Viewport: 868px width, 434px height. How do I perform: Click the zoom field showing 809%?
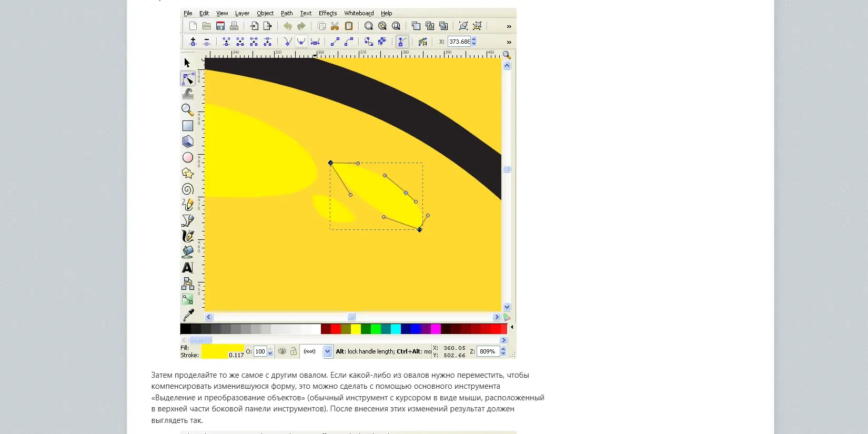click(x=488, y=351)
